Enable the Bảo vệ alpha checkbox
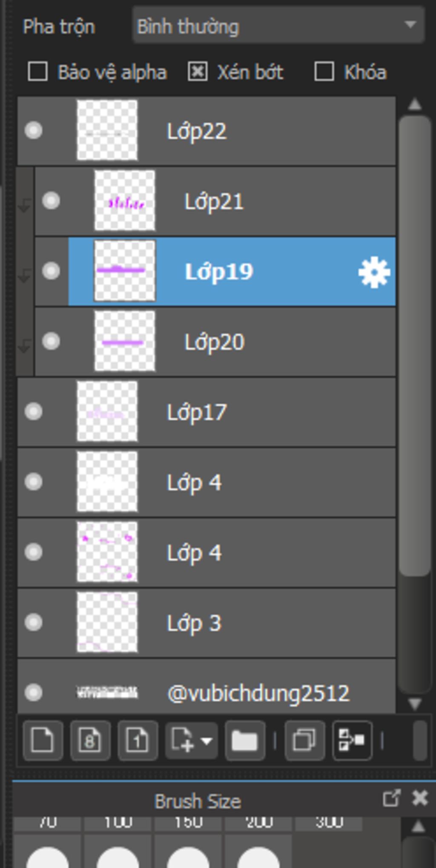 tap(37, 71)
